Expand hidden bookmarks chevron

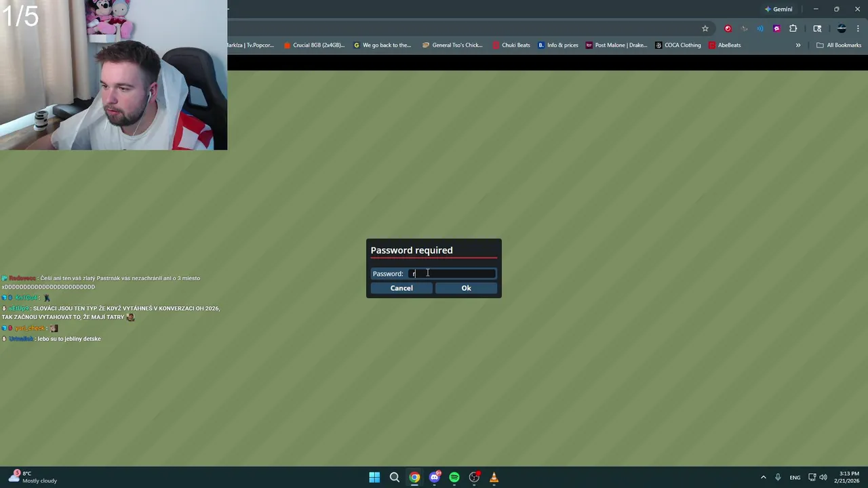coord(798,45)
